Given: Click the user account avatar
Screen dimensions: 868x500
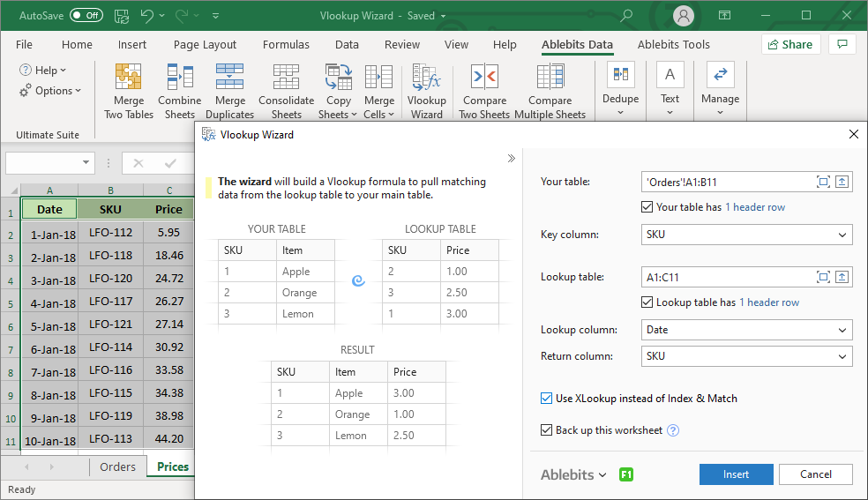Looking at the screenshot, I should (x=684, y=16).
